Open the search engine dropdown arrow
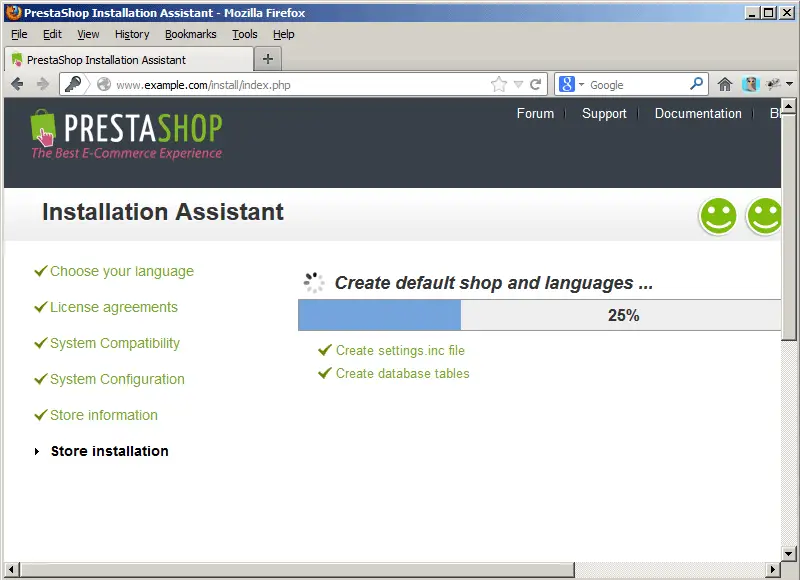 pyautogui.click(x=581, y=84)
